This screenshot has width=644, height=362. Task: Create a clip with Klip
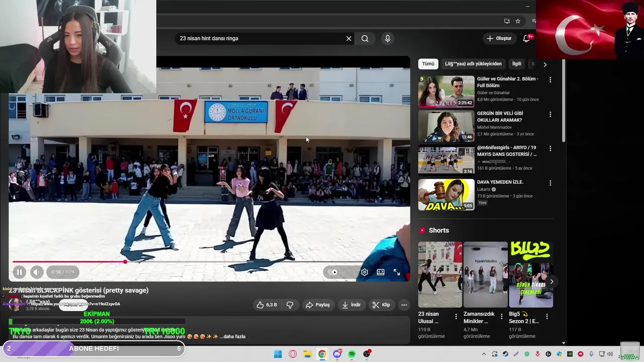pyautogui.click(x=381, y=305)
